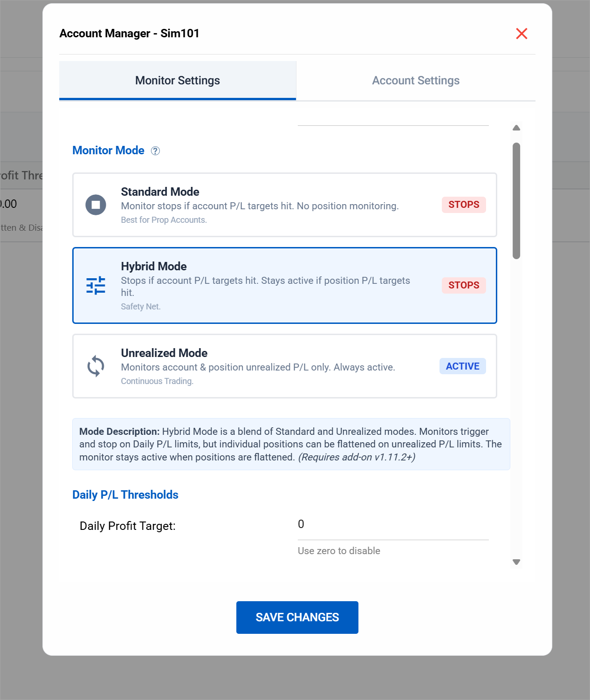
Task: Click the Monitor Mode section heading
Action: [109, 151]
